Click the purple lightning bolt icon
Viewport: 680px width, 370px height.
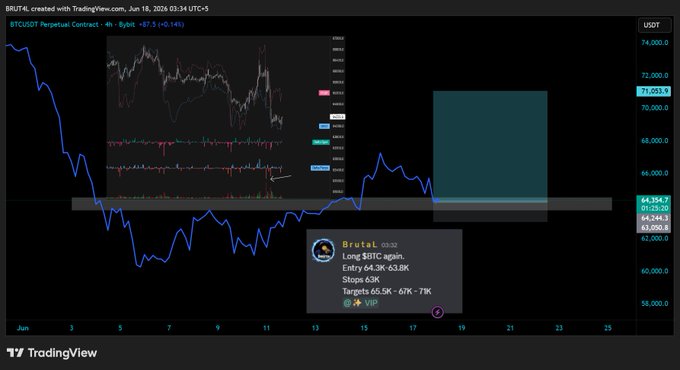[438, 312]
